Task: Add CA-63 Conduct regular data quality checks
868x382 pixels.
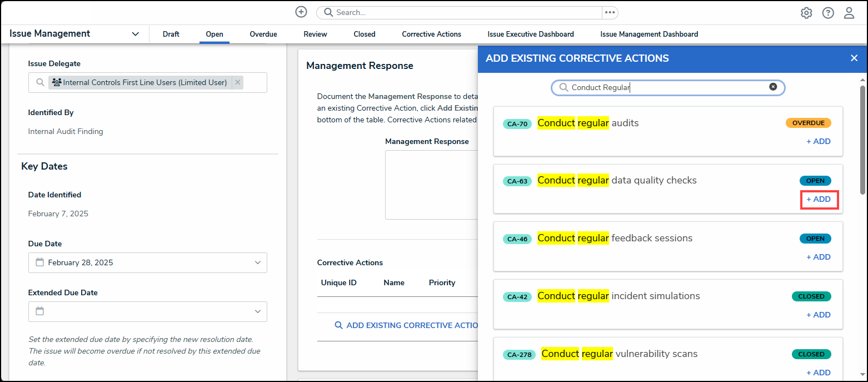Action: (819, 199)
